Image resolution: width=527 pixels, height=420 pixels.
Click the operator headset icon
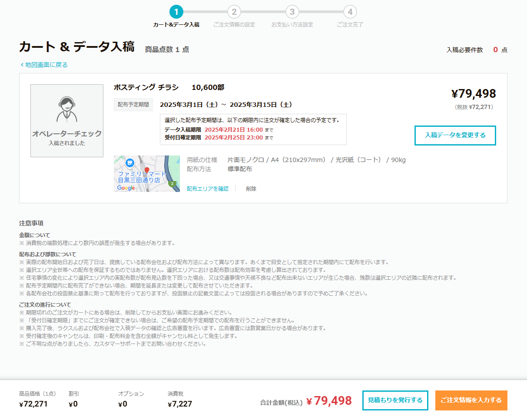(x=66, y=109)
